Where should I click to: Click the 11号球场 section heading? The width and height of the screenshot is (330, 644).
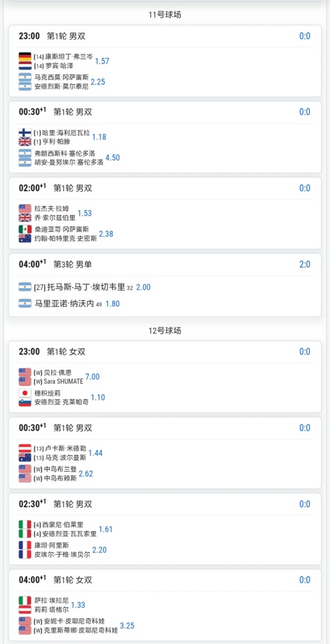[165, 15]
